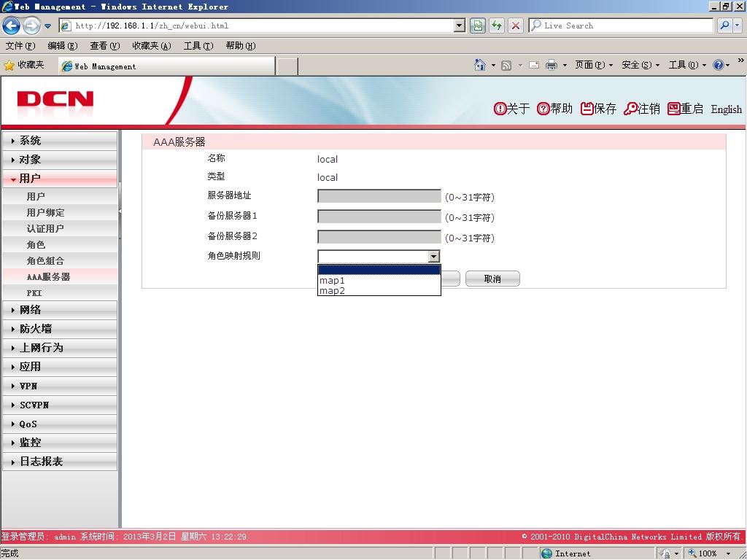Expand the address bar URL history dropdown
The image size is (747, 560).
pyautogui.click(x=460, y=26)
